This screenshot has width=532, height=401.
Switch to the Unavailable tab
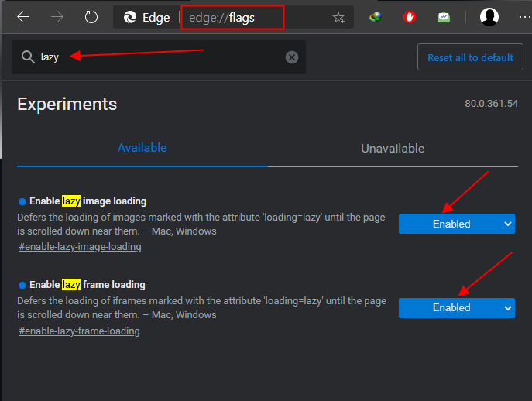coord(393,148)
